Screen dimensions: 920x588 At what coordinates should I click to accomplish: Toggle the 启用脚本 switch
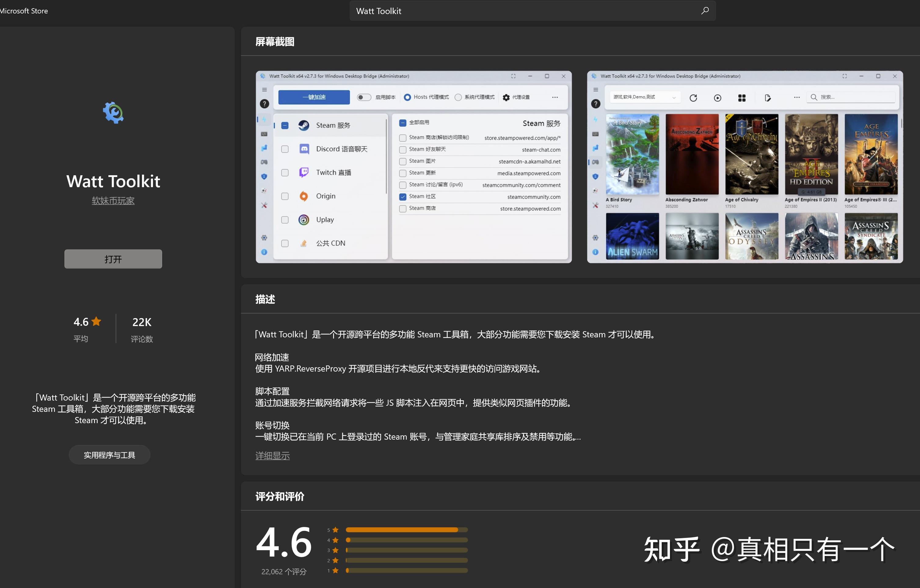364,97
